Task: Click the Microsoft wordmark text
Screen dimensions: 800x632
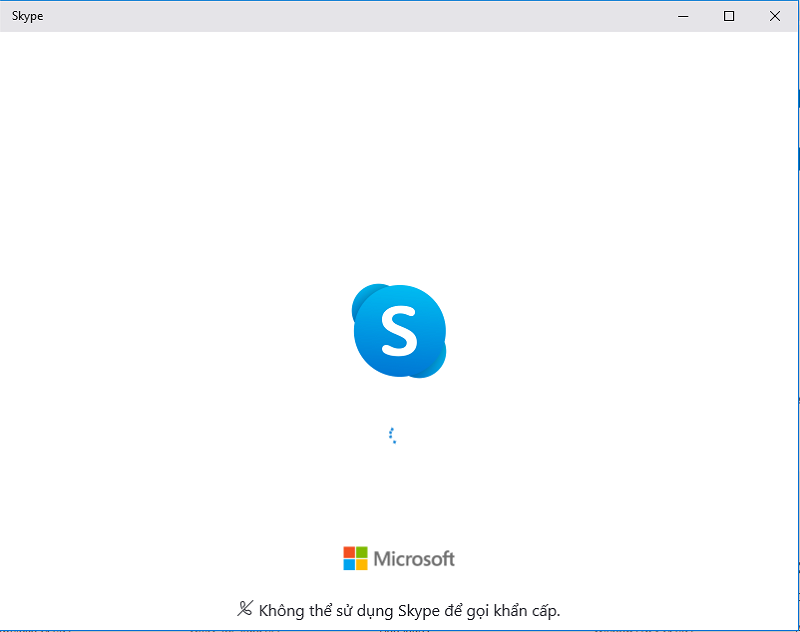Action: click(x=413, y=558)
